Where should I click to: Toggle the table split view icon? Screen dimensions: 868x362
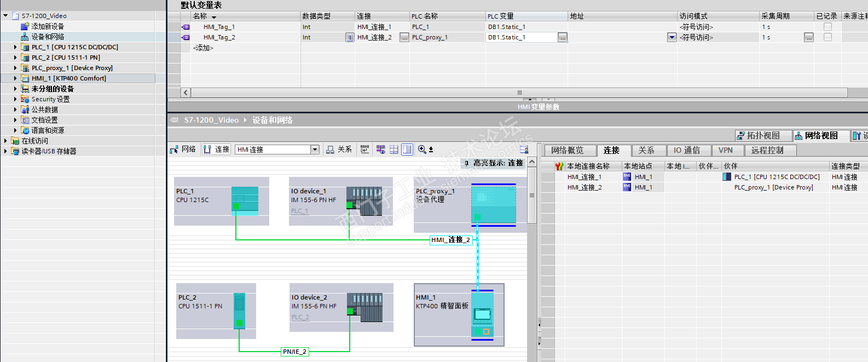click(x=407, y=150)
